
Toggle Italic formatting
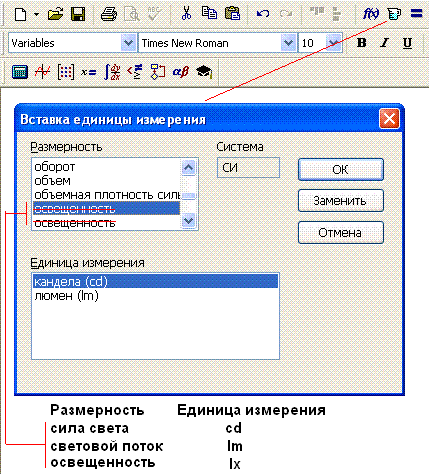pyautogui.click(x=385, y=43)
